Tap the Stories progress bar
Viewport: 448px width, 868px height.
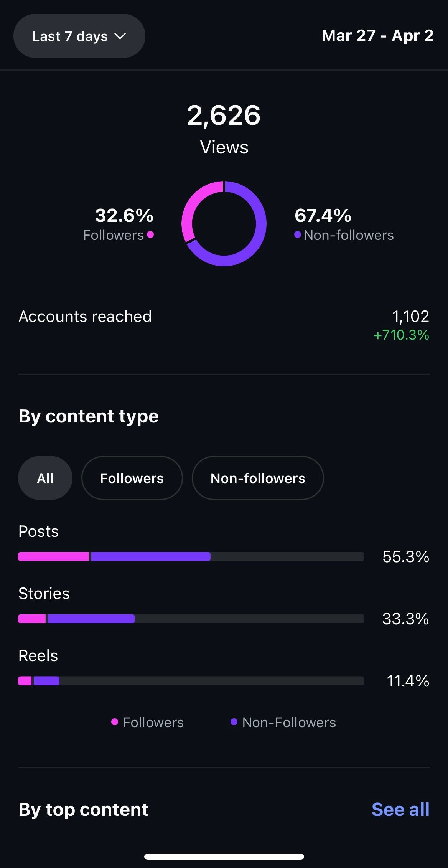[191, 619]
